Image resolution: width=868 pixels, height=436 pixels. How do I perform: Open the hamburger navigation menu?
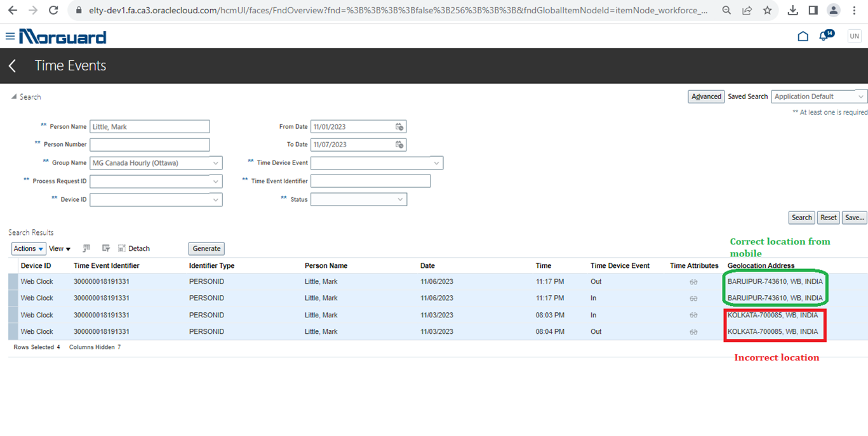[10, 36]
